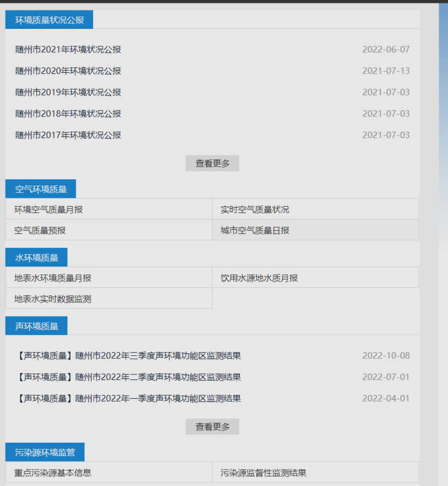The image size is (448, 486).
Task: View 随州市2017年环境状况公报
Action: coord(67,135)
